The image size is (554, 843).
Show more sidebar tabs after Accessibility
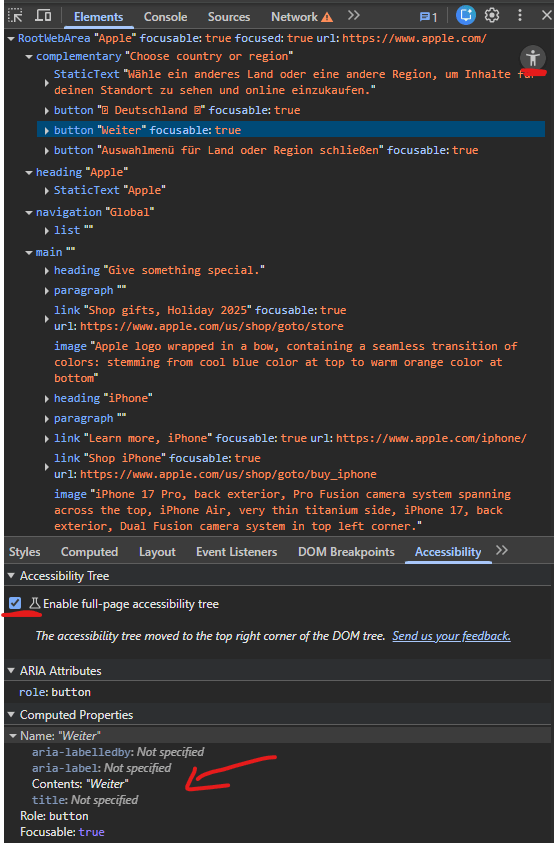pyautogui.click(x=501, y=551)
